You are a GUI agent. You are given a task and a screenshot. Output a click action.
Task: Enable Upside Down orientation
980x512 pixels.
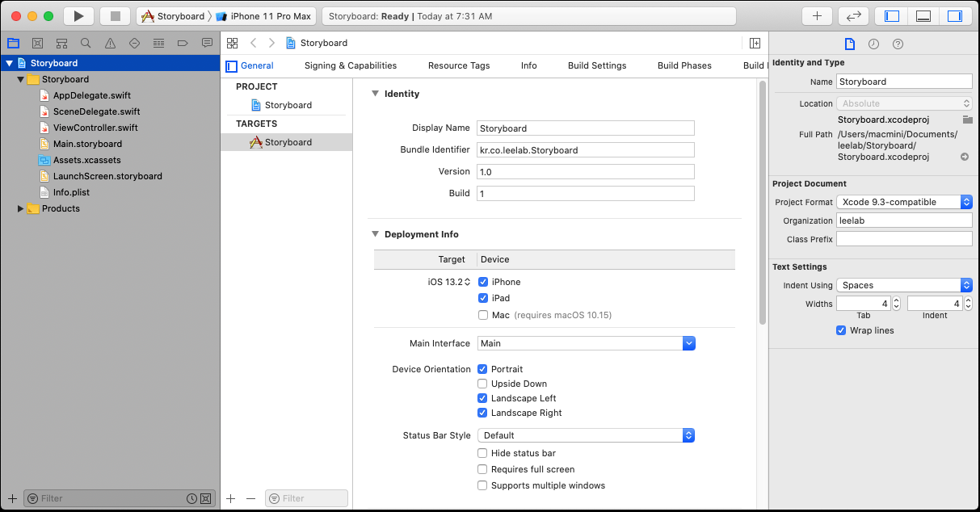click(x=483, y=384)
